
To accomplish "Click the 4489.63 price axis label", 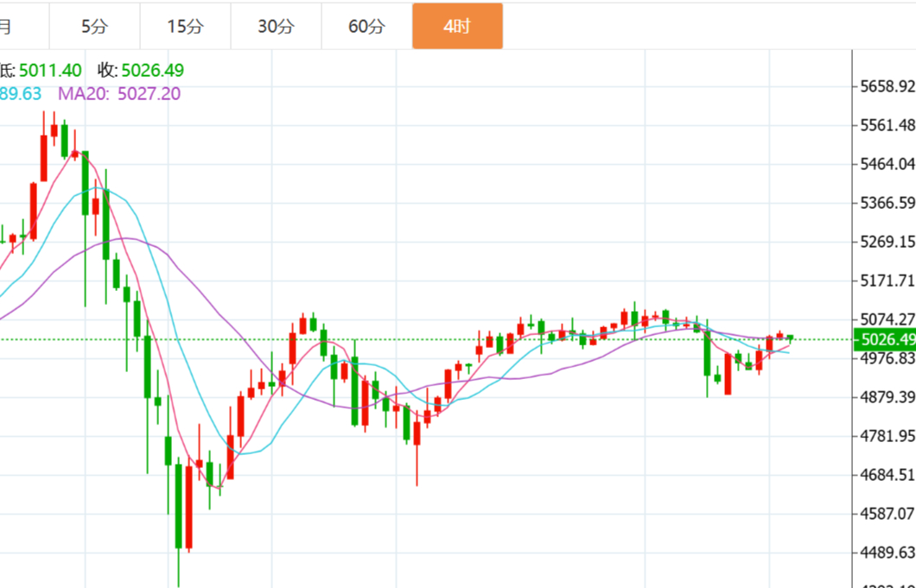I will (x=887, y=553).
